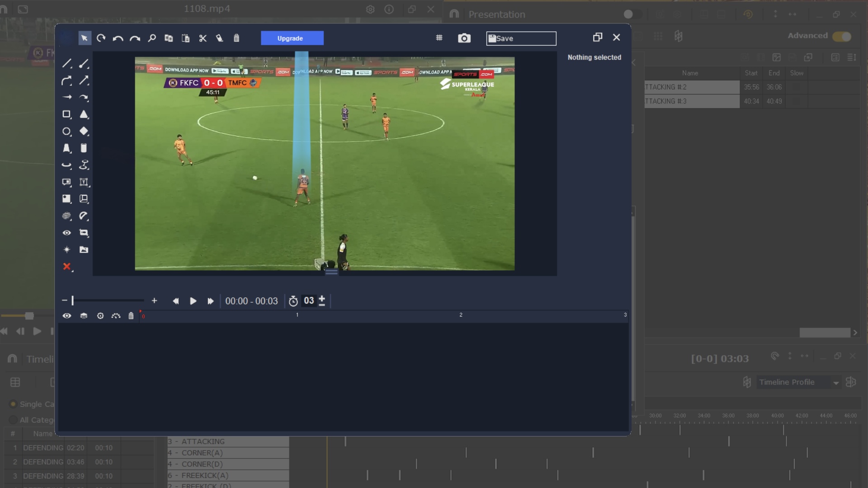Click the red X clear tool
This screenshot has height=488, width=868.
click(66, 267)
